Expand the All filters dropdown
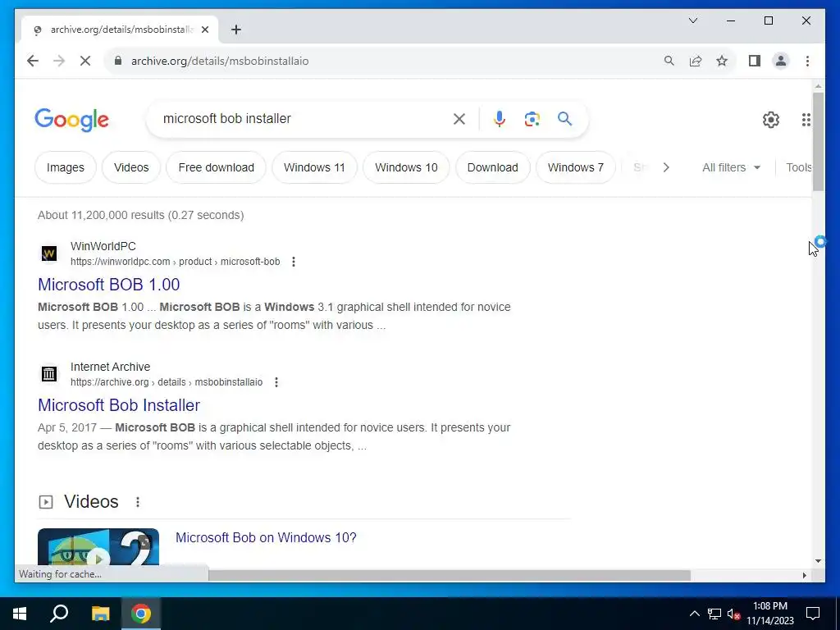The height and width of the screenshot is (630, 840). coord(731,167)
